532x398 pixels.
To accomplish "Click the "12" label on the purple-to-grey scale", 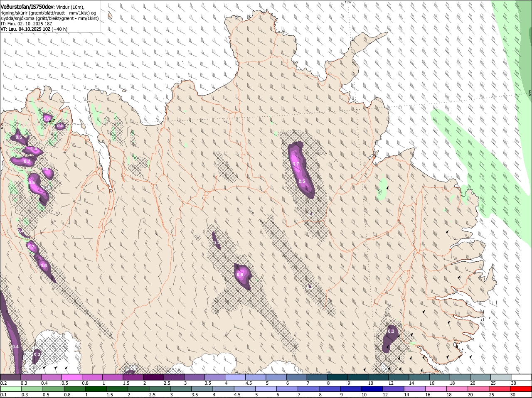I will (391, 383).
